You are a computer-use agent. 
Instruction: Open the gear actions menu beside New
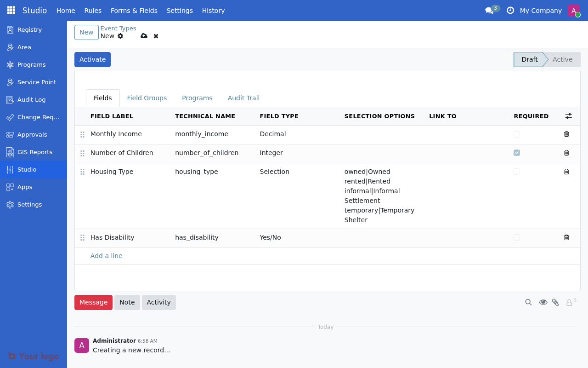point(120,36)
